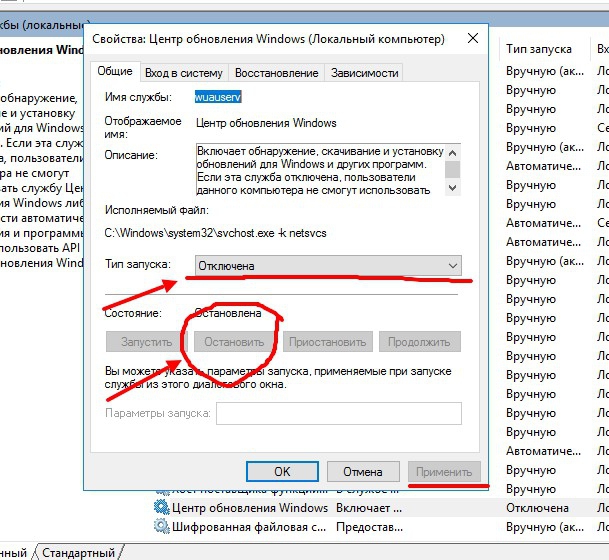
Task: Select the wuauserv service name text
Action: (x=218, y=97)
